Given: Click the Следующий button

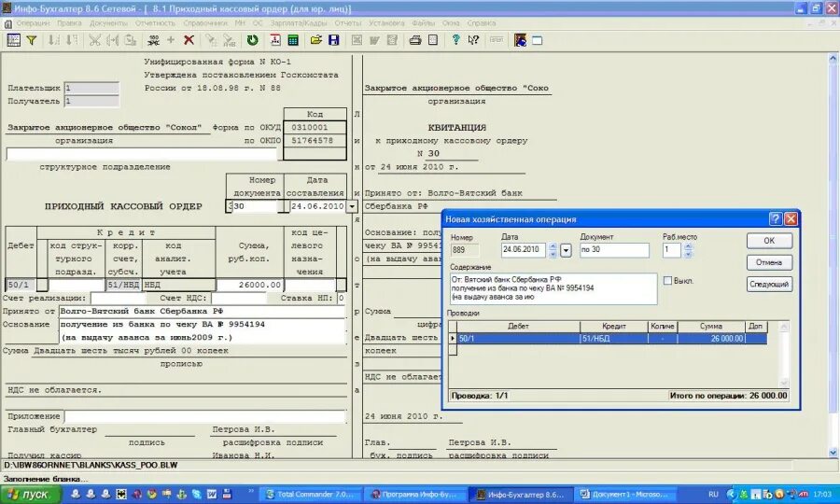Looking at the screenshot, I should (769, 285).
